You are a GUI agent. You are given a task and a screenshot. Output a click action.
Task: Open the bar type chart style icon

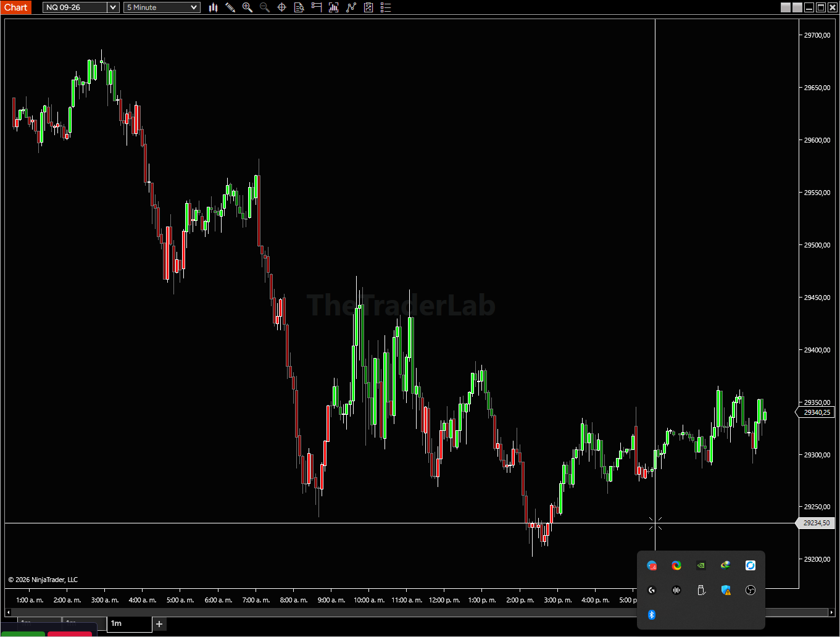(214, 7)
